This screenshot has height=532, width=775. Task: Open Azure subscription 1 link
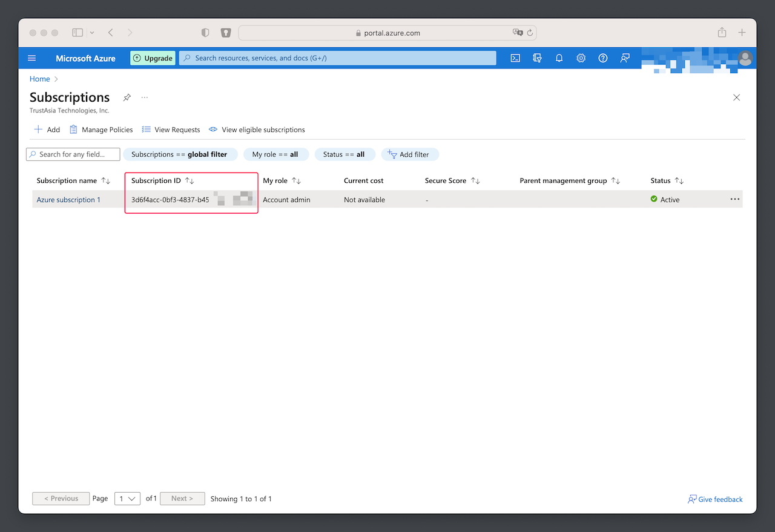point(68,200)
